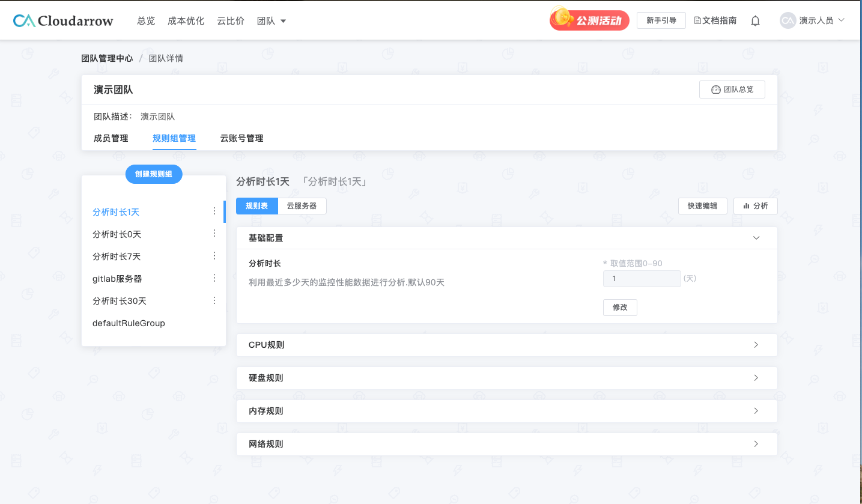Image resolution: width=862 pixels, height=504 pixels.
Task: Click the 公测活动 promotion banner
Action: coord(589,20)
